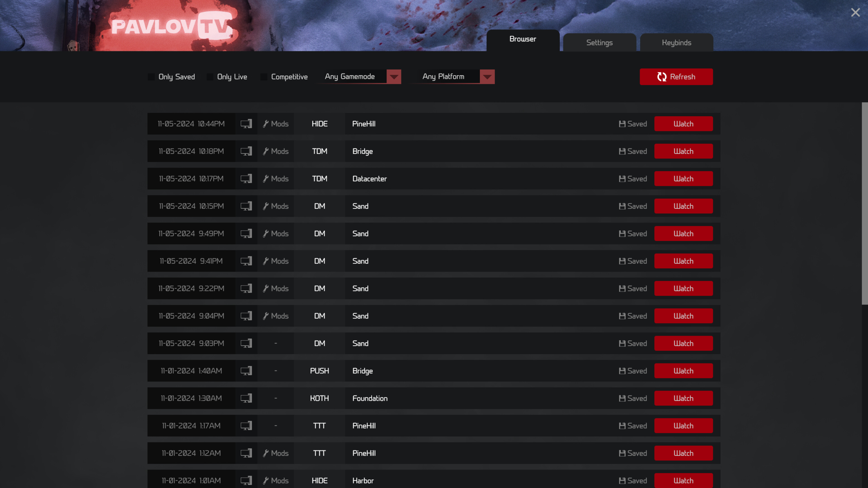Click the Saved icon on the 10:44PM HIDE replay
The image size is (868, 488).
click(622, 124)
